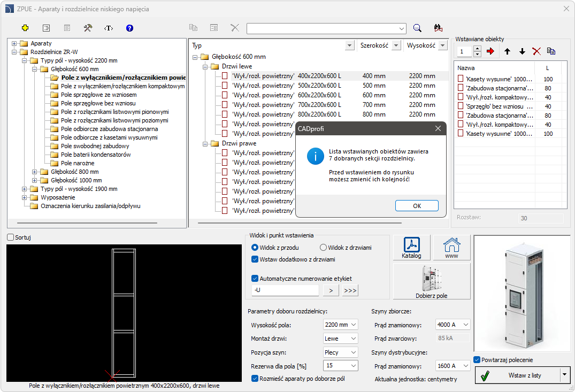The height and width of the screenshot is (392, 575).
Task: Click the magnifying glass search icon
Action: tap(417, 28)
